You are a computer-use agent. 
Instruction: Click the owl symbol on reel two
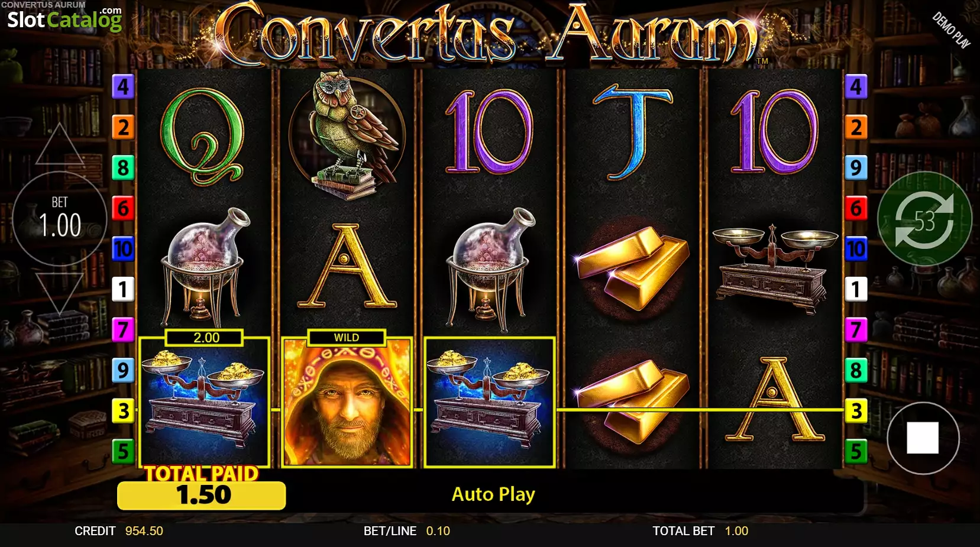pyautogui.click(x=347, y=135)
